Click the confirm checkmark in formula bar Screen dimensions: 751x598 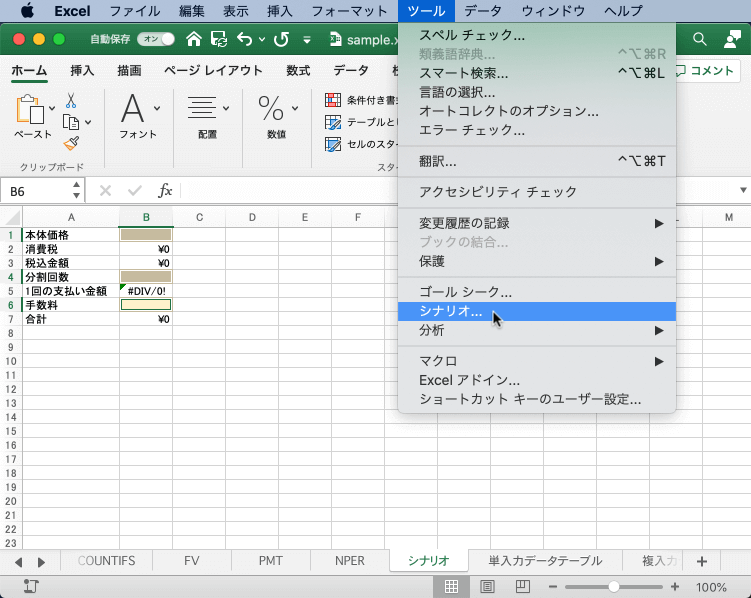(x=135, y=191)
